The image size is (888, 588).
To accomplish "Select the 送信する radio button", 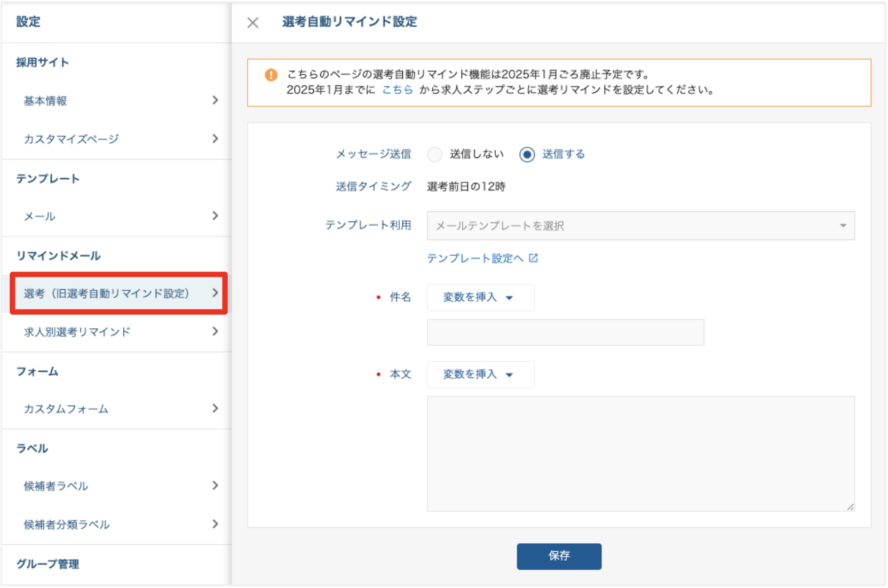I will [527, 154].
